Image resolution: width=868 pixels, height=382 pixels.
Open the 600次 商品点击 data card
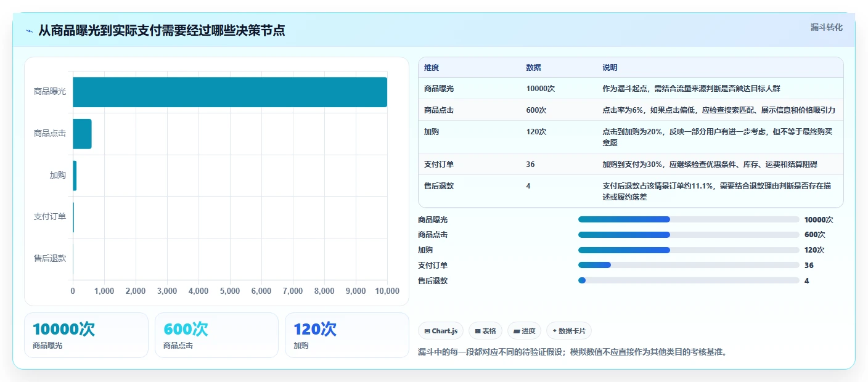tap(216, 335)
